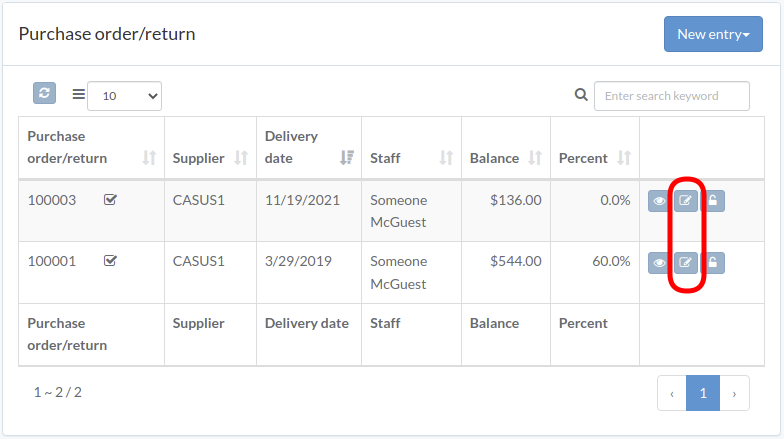The image size is (784, 439).
Task: Sort by Delivery date column
Action: pyautogui.click(x=346, y=158)
